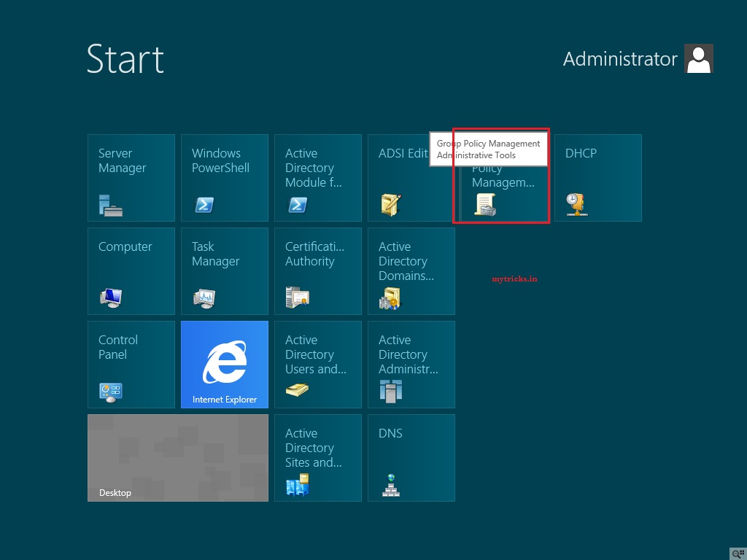Click the Certification Authority tile label

tap(314, 254)
